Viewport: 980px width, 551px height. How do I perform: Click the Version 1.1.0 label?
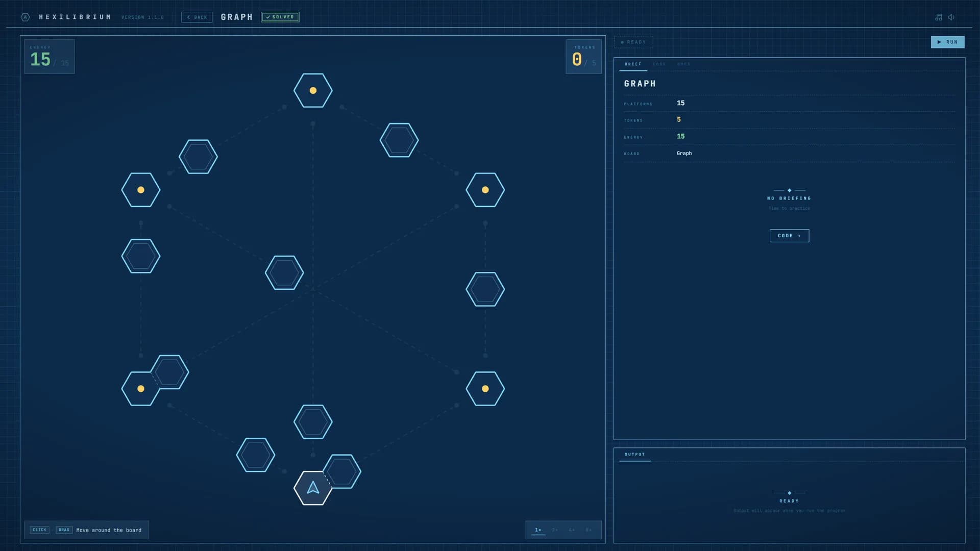click(142, 17)
